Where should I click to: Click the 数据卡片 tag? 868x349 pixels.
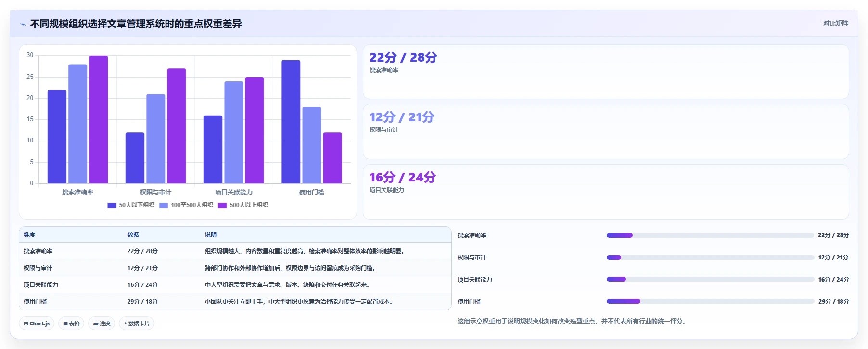point(137,323)
